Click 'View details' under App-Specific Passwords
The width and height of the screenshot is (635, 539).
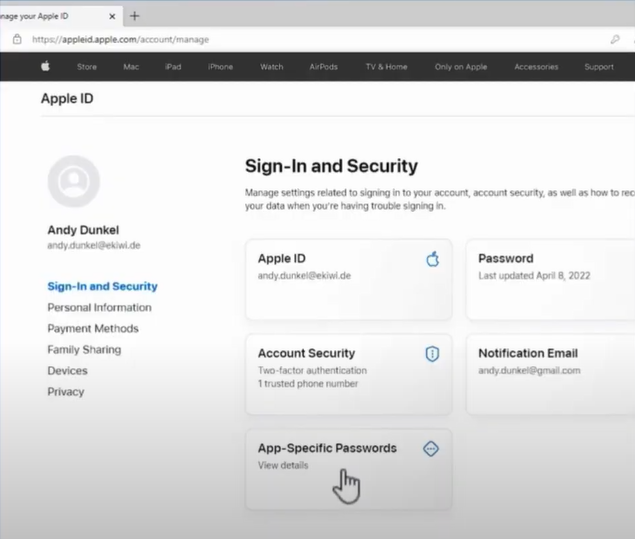click(283, 465)
